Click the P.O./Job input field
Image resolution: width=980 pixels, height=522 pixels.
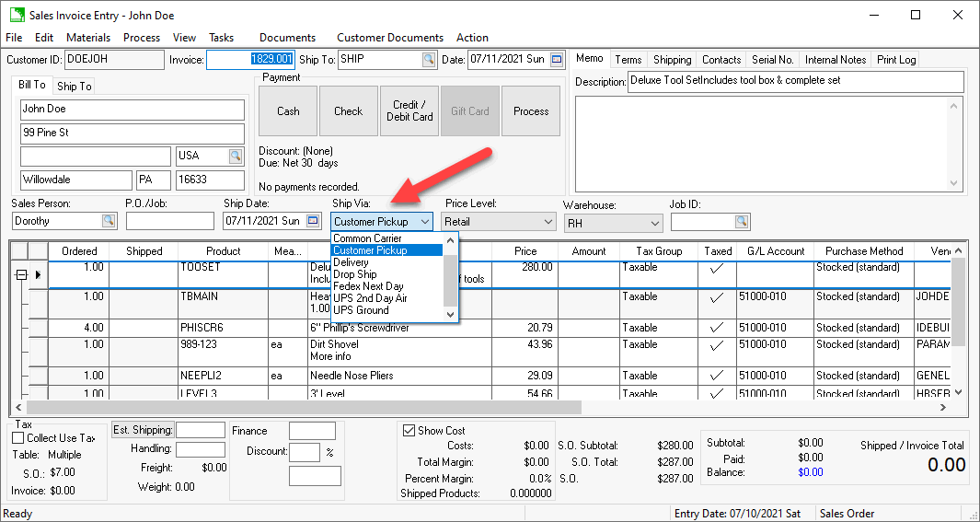pyautogui.click(x=169, y=221)
